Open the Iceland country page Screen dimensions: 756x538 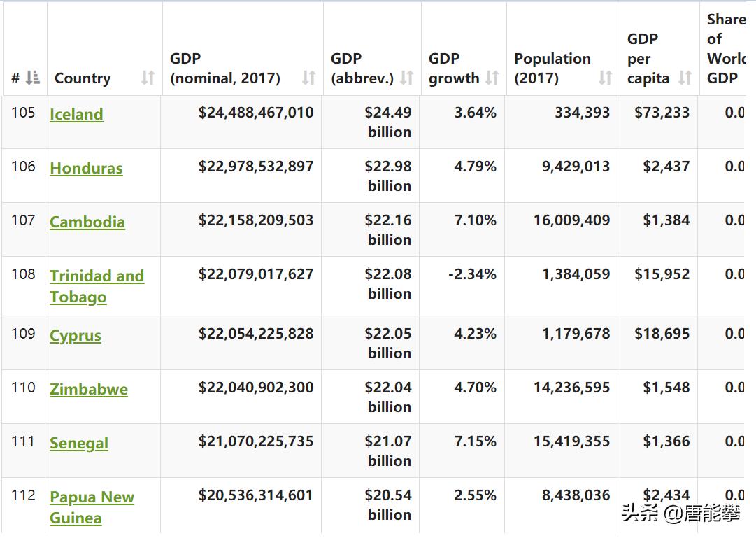pos(76,114)
